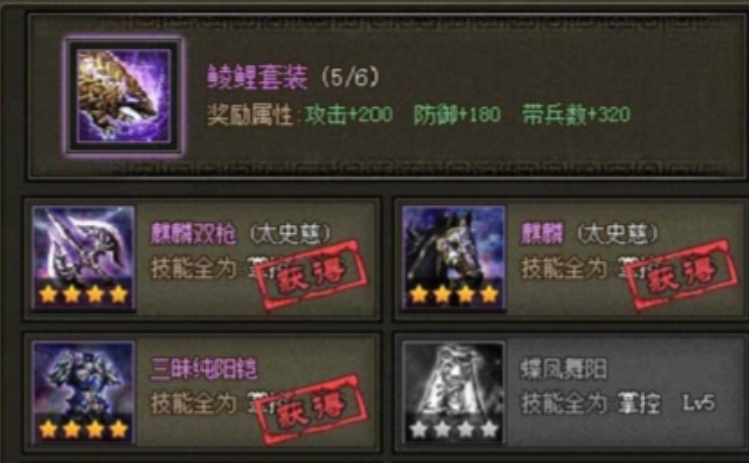Click the 防御+180 bonus attribute
The width and height of the screenshot is (749, 463).
pyautogui.click(x=457, y=115)
